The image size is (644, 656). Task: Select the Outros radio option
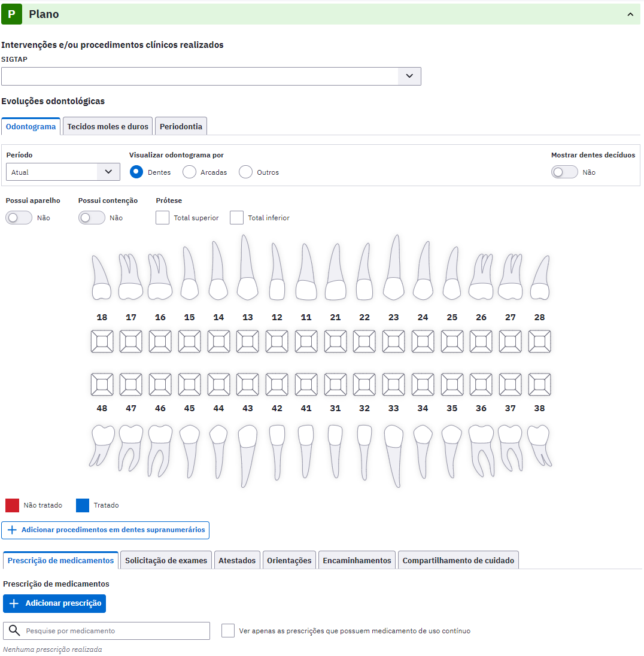245,172
